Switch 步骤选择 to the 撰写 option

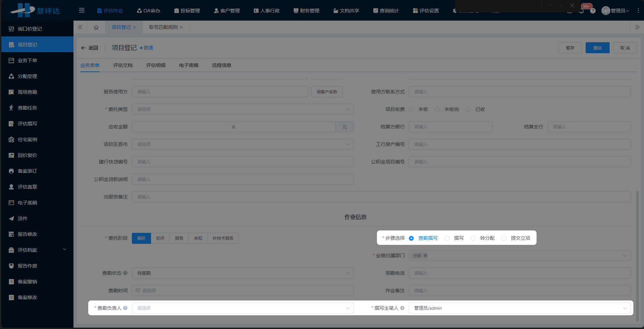447,238
